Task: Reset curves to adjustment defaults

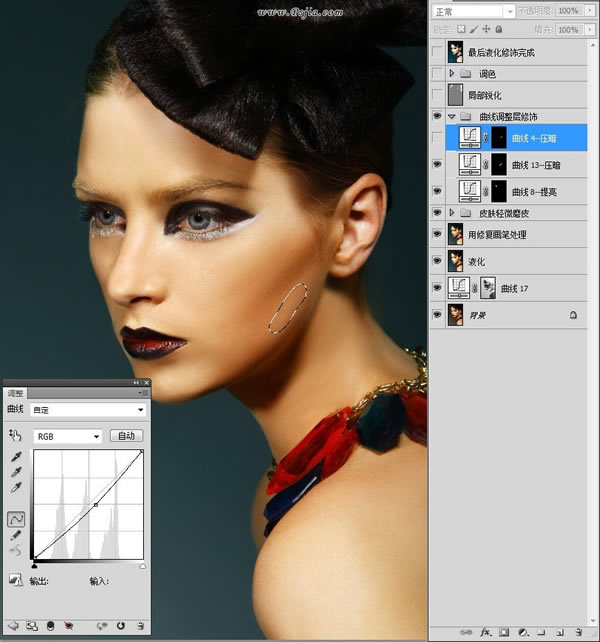Action: [120, 626]
